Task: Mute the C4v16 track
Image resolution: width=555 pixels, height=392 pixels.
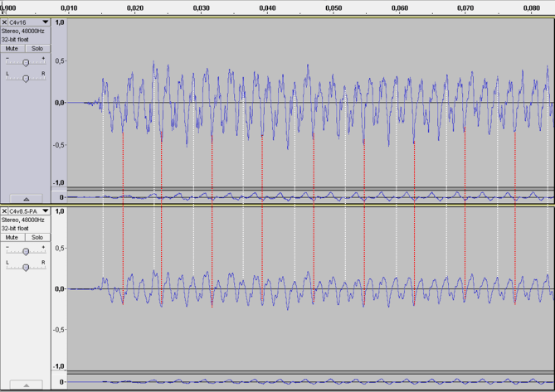Action: [x=12, y=49]
